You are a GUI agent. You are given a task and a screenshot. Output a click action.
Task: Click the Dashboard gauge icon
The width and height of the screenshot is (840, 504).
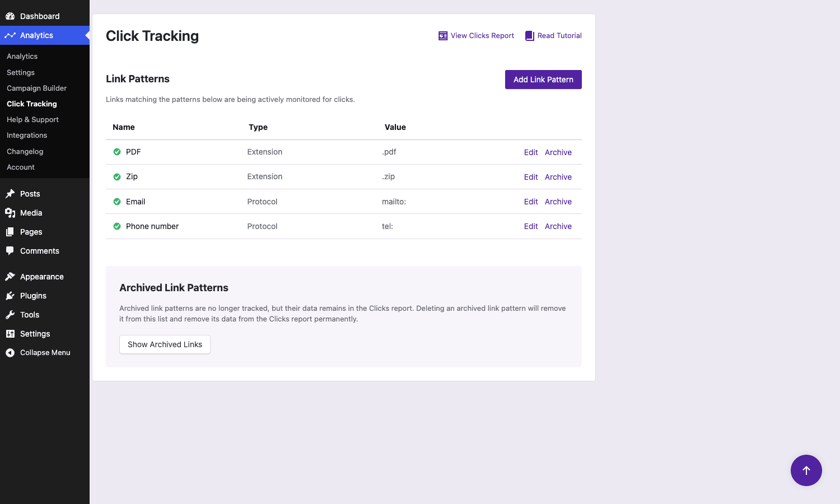pos(10,16)
